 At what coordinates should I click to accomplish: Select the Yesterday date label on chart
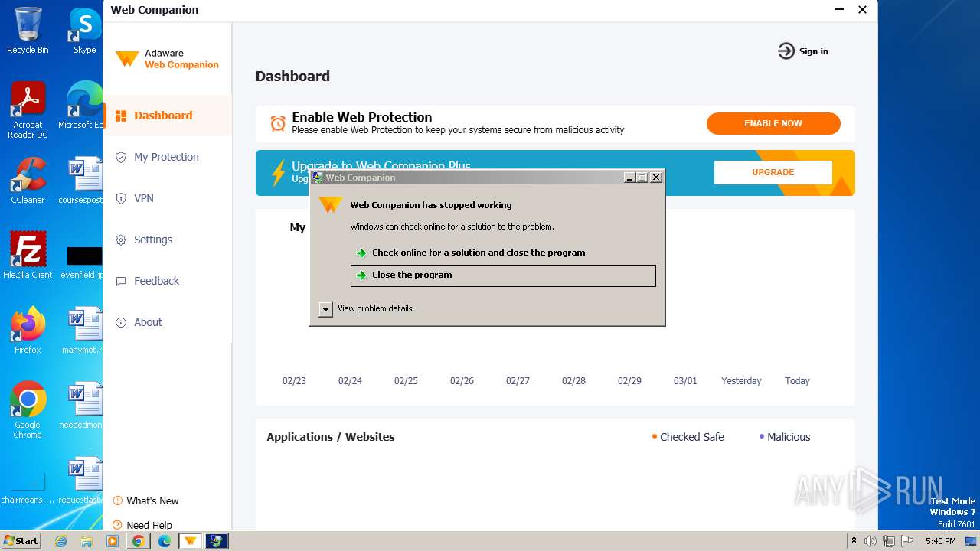coord(741,380)
